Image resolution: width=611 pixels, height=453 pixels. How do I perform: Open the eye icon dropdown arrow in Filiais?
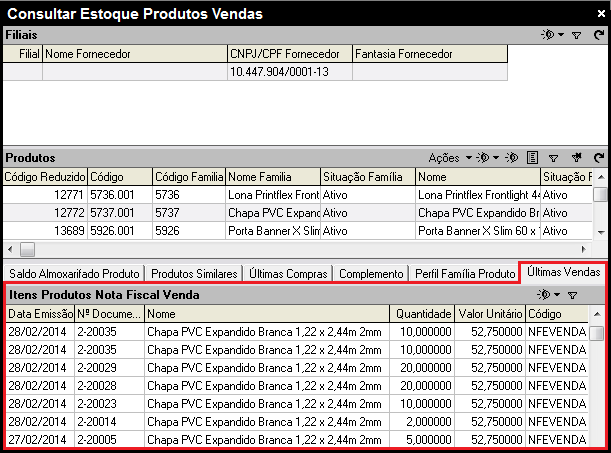click(561, 35)
